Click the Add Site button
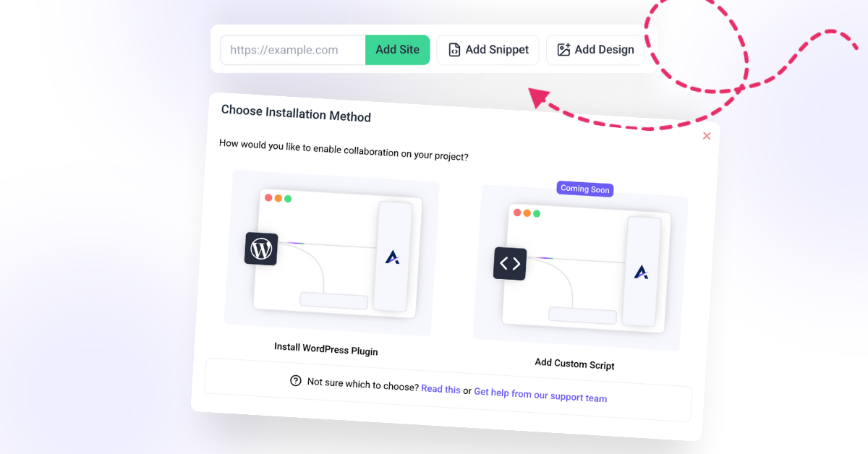The image size is (868, 454). click(398, 50)
